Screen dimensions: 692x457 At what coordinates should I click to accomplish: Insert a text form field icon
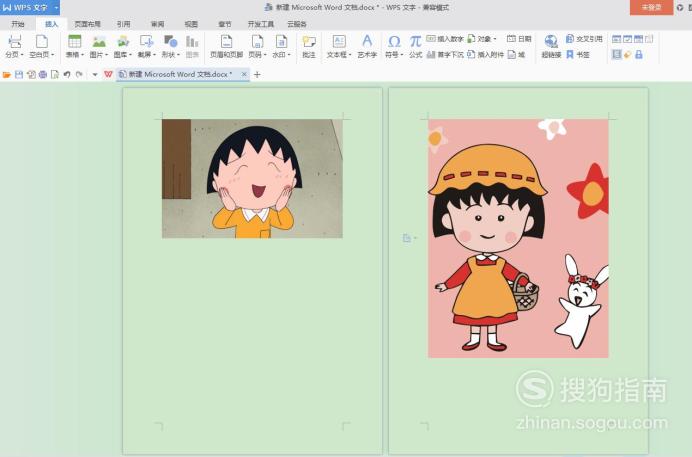(x=617, y=39)
